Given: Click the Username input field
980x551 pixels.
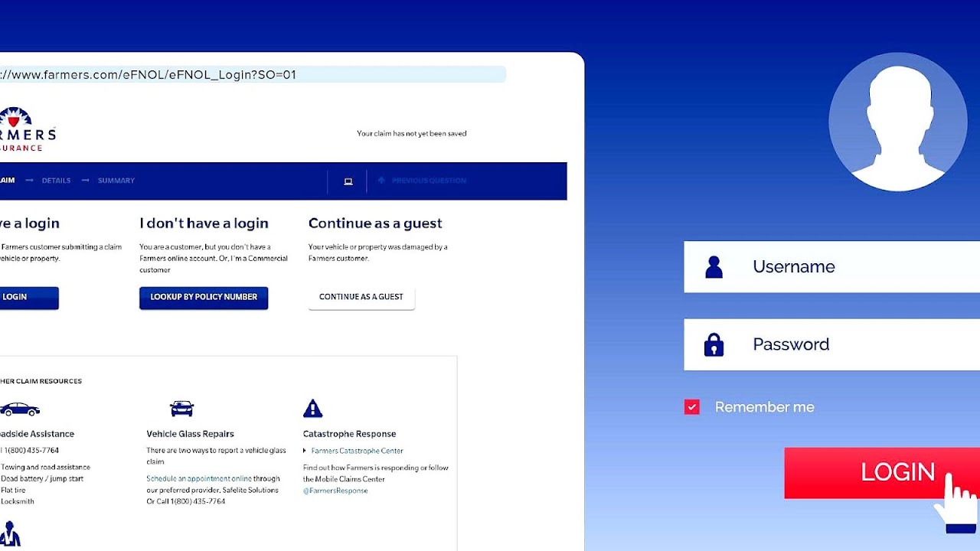Looking at the screenshot, I should [831, 267].
